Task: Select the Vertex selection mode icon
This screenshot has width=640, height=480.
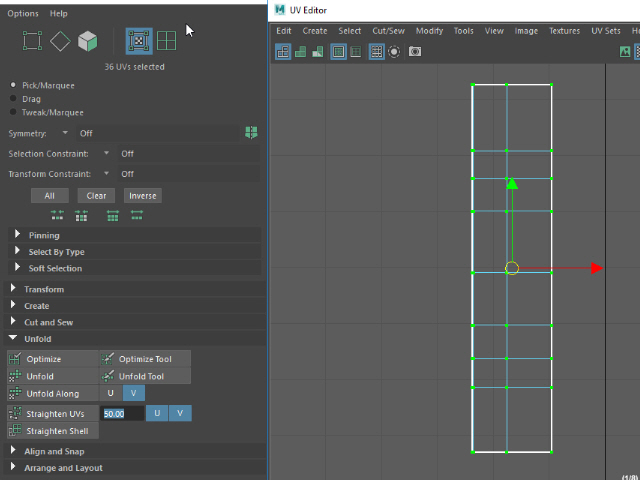Action: [33, 41]
